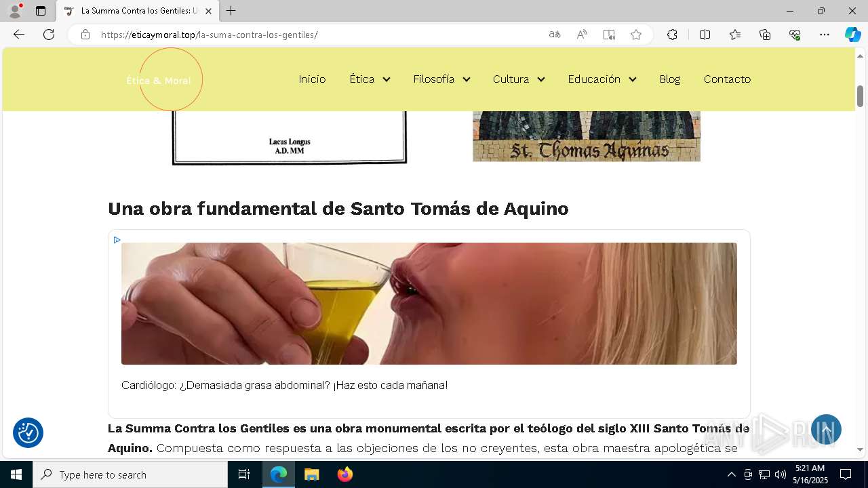
Task: Open the Favorites list
Action: [735, 35]
